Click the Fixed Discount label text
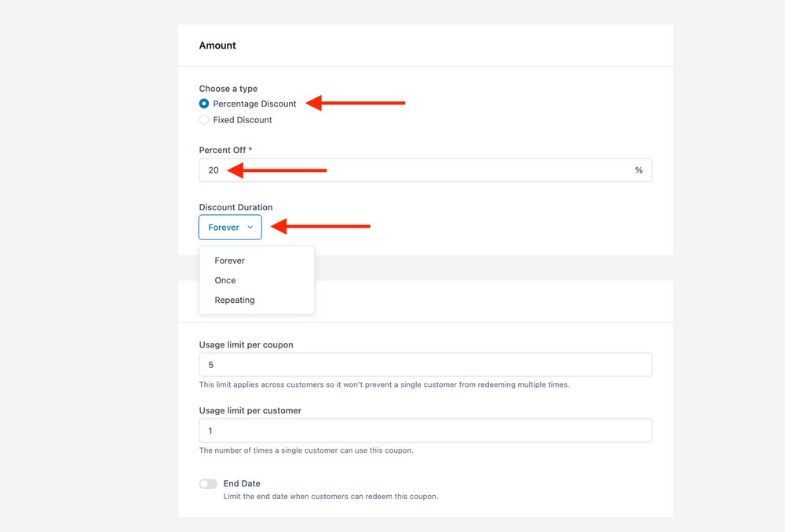785x532 pixels. pos(243,120)
